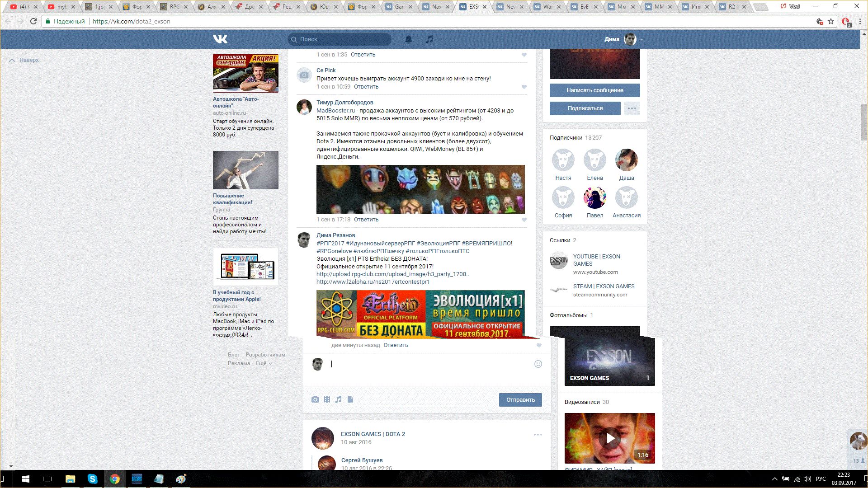
Task: Reply to Ce Pick comment
Action: [x=366, y=87]
